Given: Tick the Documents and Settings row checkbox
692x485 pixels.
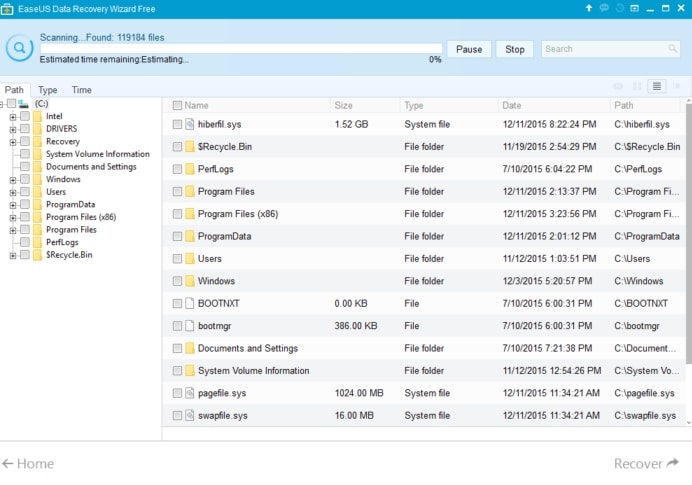Looking at the screenshot, I should coord(177,348).
